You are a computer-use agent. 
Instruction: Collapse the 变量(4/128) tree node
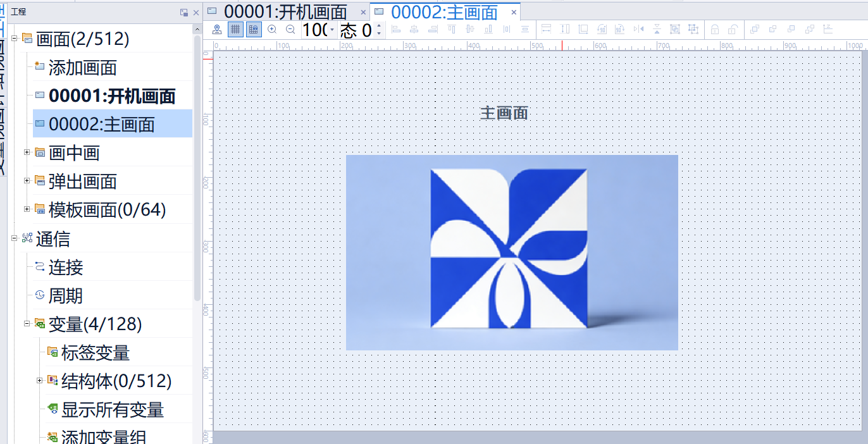pos(27,324)
